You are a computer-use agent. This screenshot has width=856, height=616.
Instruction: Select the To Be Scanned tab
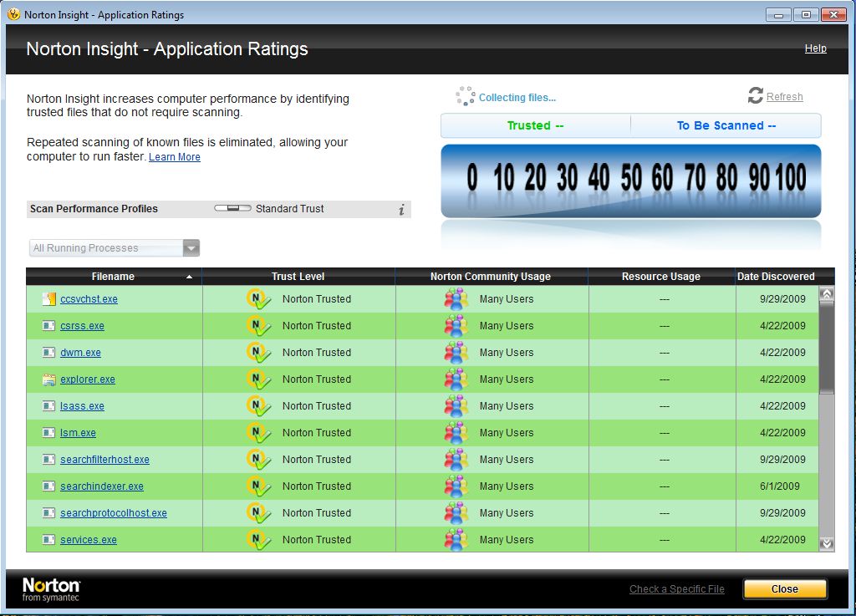click(726, 125)
